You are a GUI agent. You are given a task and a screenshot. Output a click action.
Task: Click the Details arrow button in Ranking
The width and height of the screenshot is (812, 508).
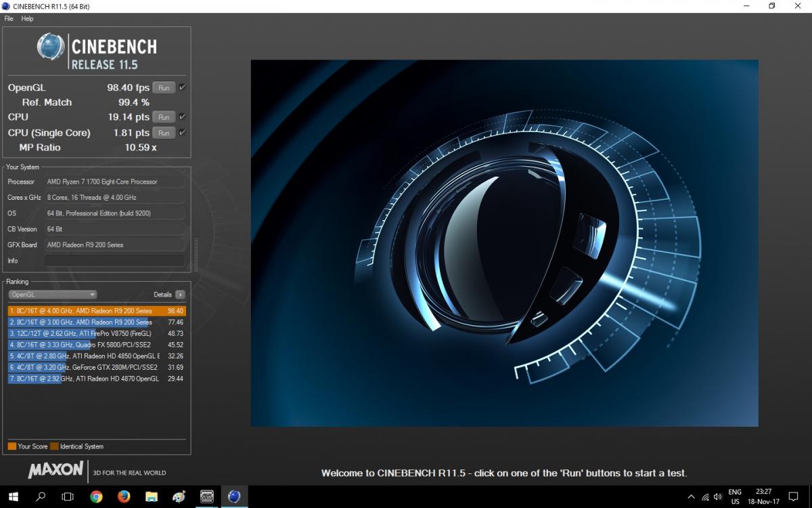coord(180,295)
